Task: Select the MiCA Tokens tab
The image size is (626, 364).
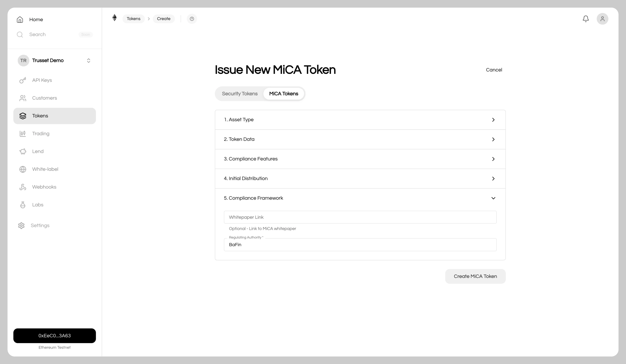Action: [284, 94]
